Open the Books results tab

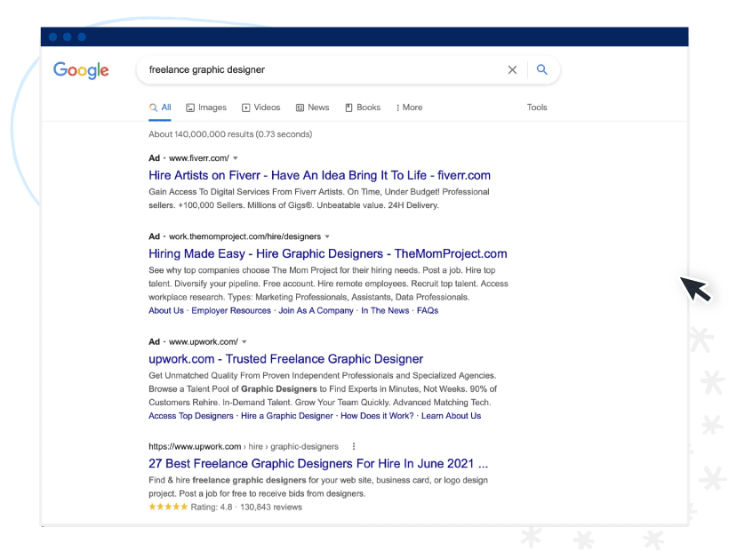coord(363,108)
